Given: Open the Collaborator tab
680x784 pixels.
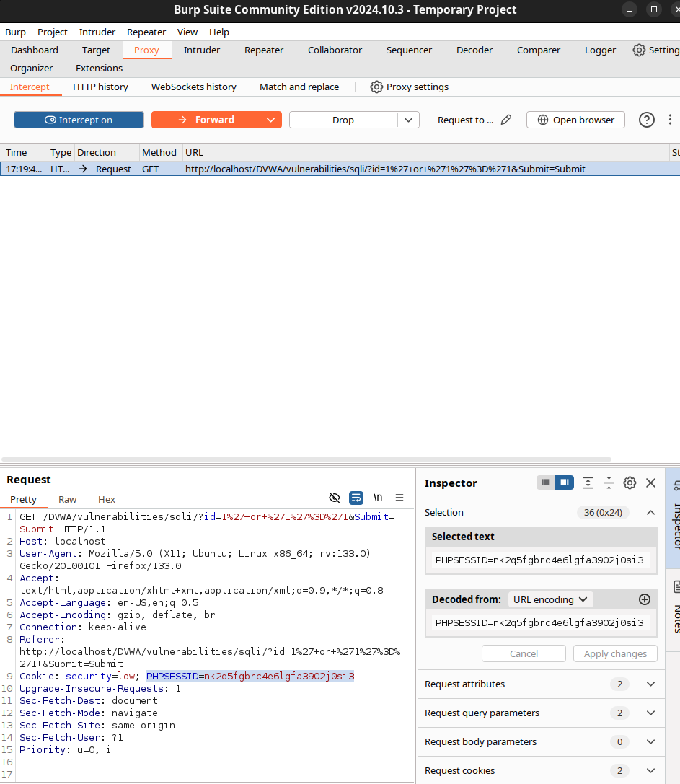Looking at the screenshot, I should tap(335, 50).
